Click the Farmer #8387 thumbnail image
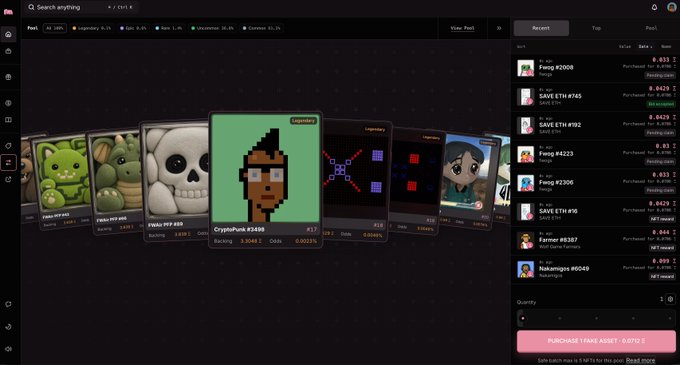 point(526,241)
